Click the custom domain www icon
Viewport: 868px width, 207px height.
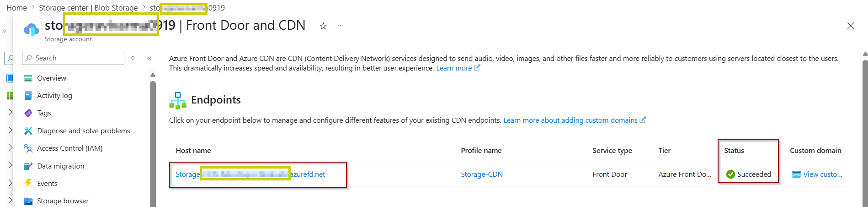point(796,174)
